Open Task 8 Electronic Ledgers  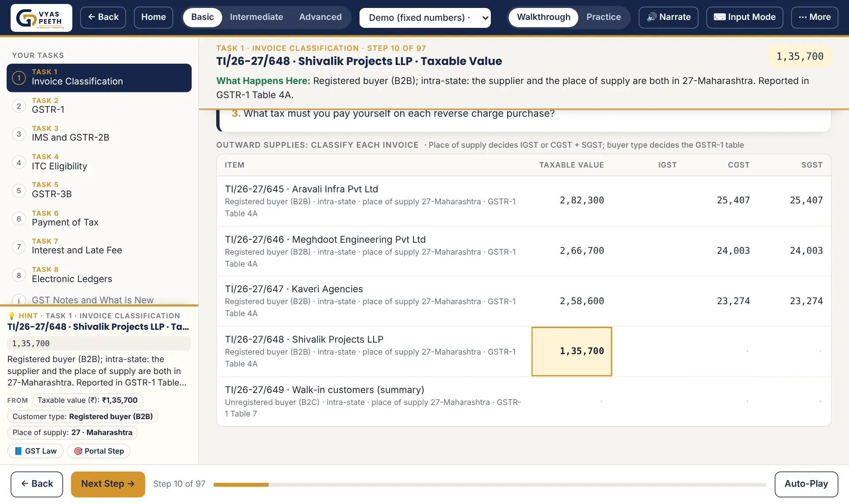(99, 275)
